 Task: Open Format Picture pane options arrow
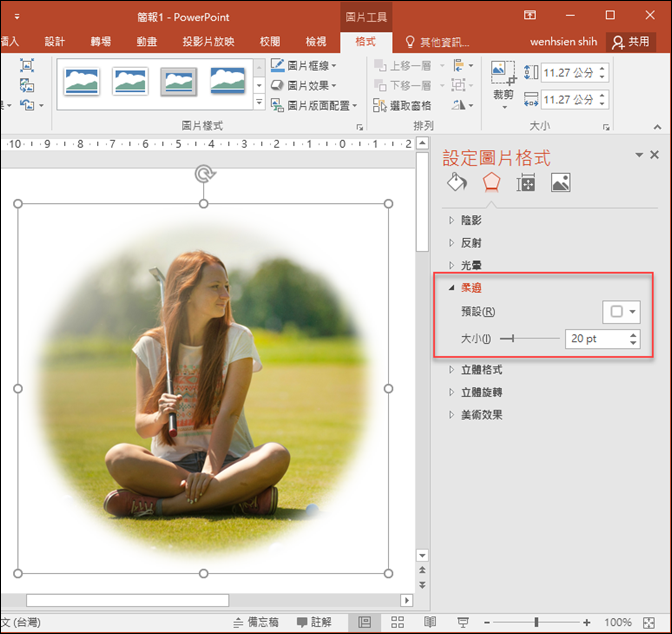[639, 155]
